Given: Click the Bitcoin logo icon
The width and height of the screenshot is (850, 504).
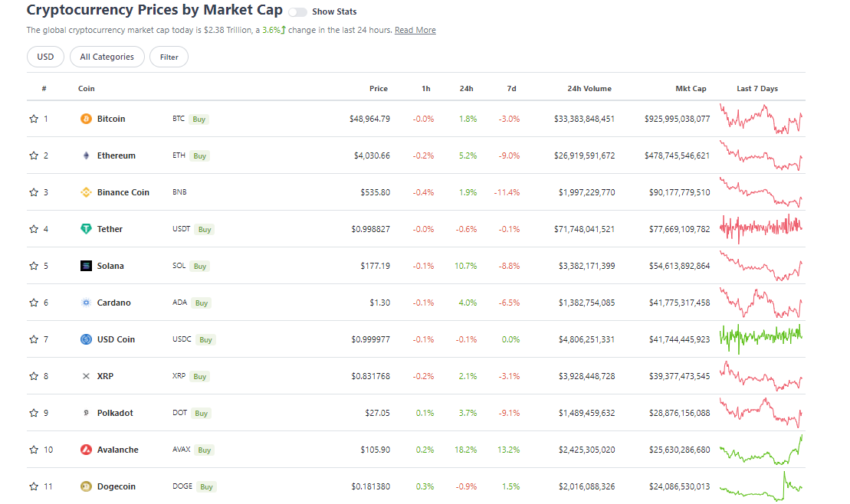Looking at the screenshot, I should tap(86, 119).
